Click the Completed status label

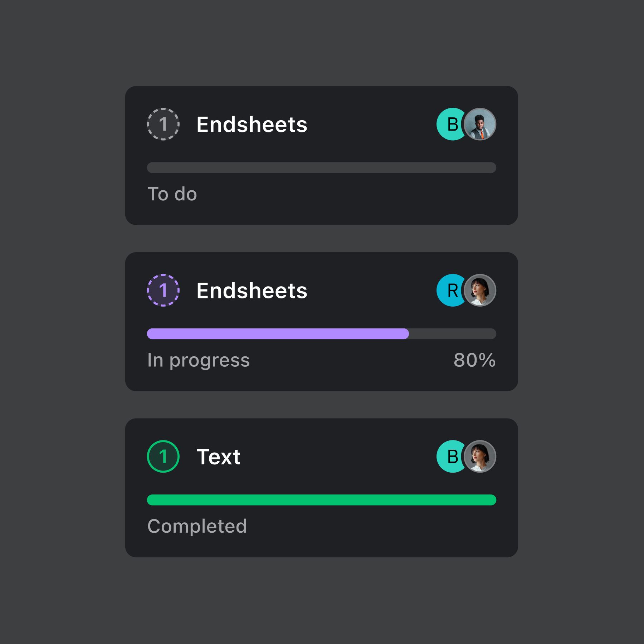click(197, 527)
